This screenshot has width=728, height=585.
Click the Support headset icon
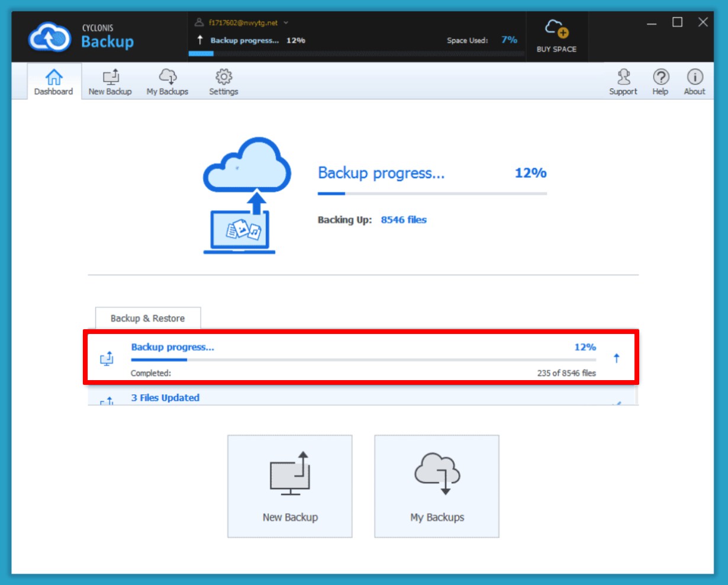click(623, 78)
